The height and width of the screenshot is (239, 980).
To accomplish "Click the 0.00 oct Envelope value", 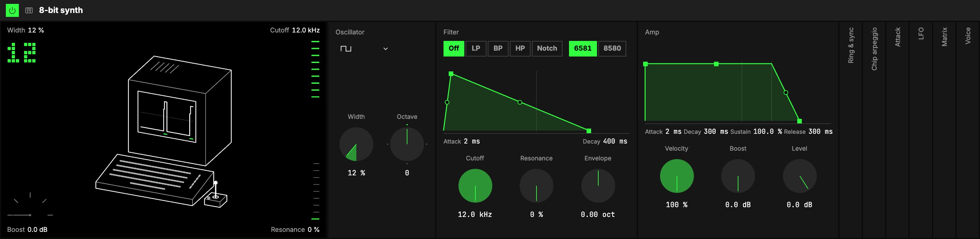I will 598,215.
